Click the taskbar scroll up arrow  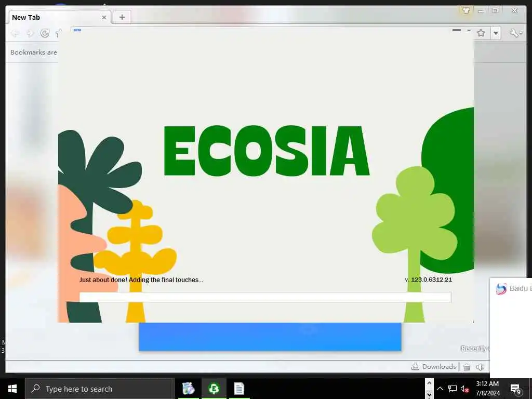click(x=429, y=383)
